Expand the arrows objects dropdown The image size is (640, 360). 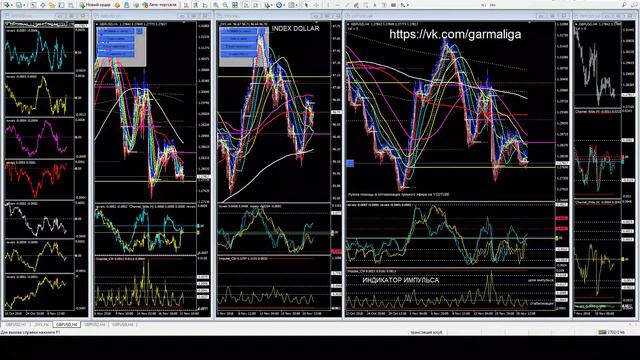tap(408, 5)
